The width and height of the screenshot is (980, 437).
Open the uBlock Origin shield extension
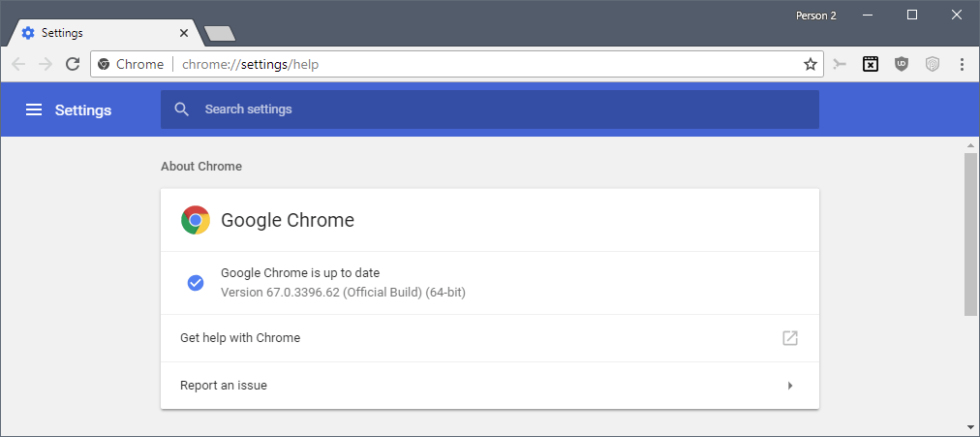pos(901,64)
